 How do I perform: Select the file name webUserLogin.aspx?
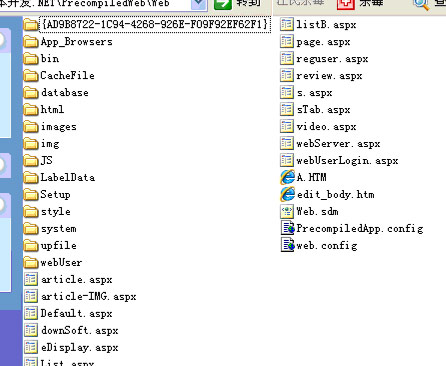(347, 161)
